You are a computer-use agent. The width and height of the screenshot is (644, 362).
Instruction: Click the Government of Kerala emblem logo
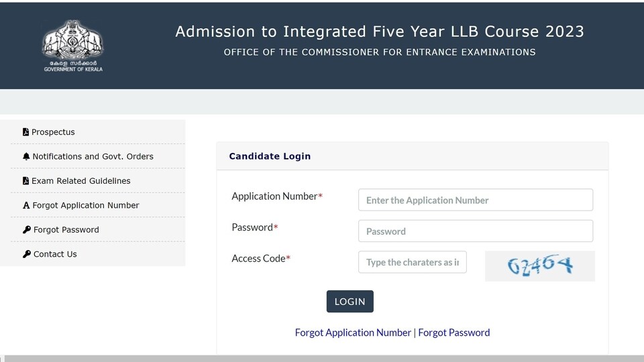[73, 46]
